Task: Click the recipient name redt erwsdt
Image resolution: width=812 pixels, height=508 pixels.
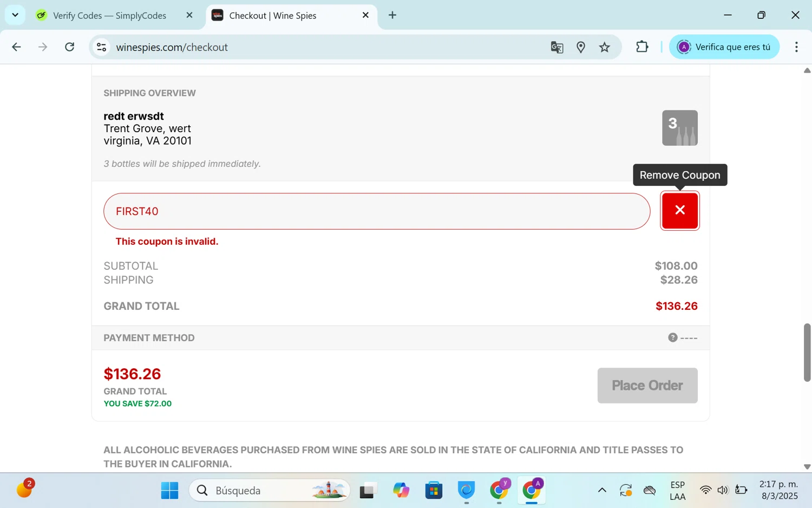Action: (x=134, y=116)
